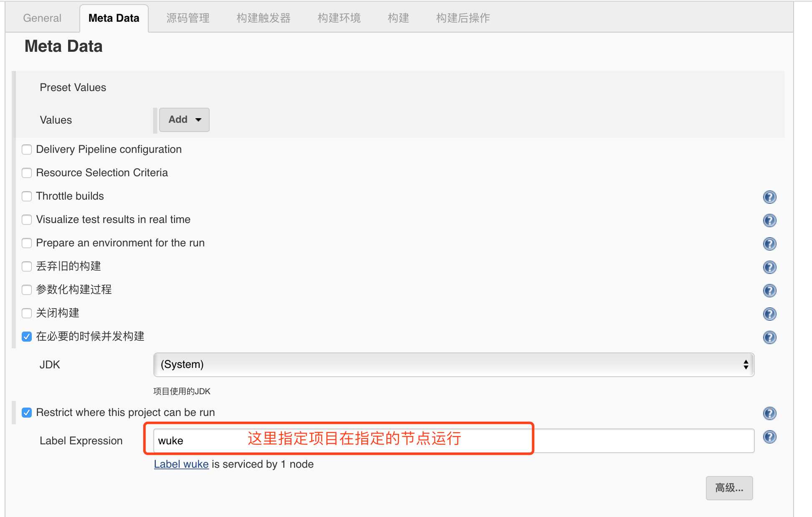Enable 参数化构建过程 checkbox
Viewport: 812px width, 517px height.
[27, 290]
